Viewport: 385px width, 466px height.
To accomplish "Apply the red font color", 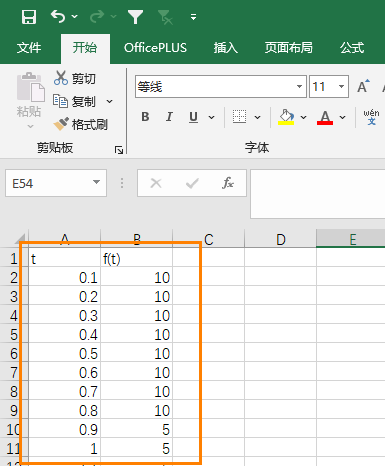I will coord(325,117).
